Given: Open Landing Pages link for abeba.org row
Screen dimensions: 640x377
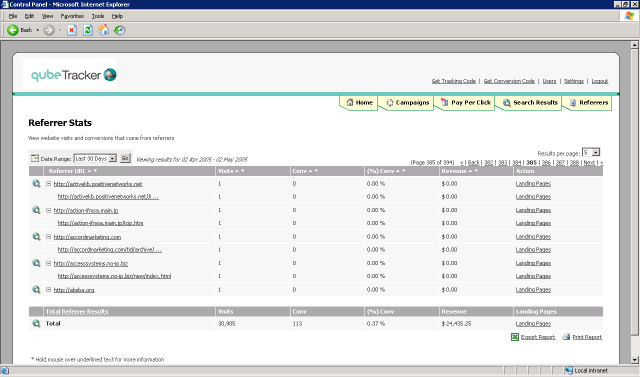Looking at the screenshot, I should pos(533,290).
